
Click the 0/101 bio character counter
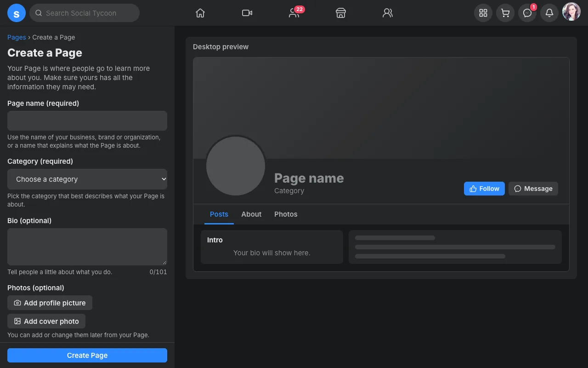pyautogui.click(x=158, y=272)
